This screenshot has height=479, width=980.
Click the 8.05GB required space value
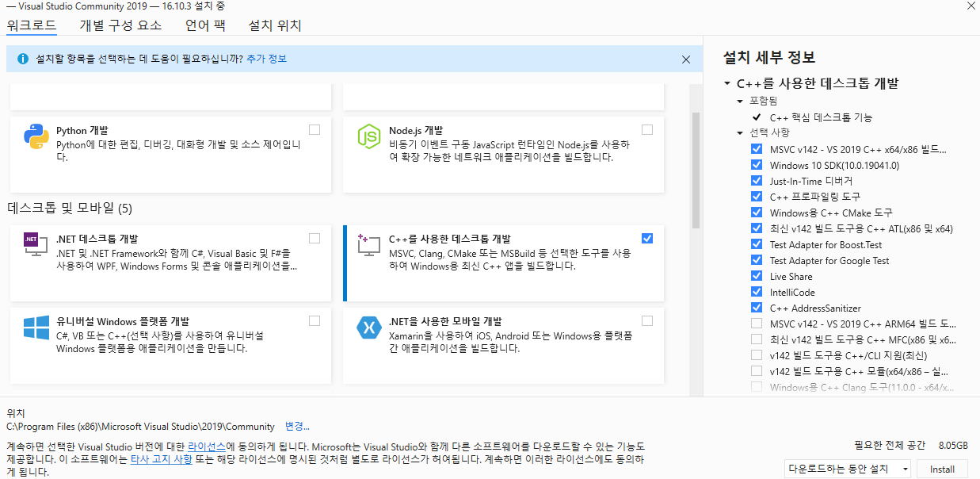[x=953, y=445]
